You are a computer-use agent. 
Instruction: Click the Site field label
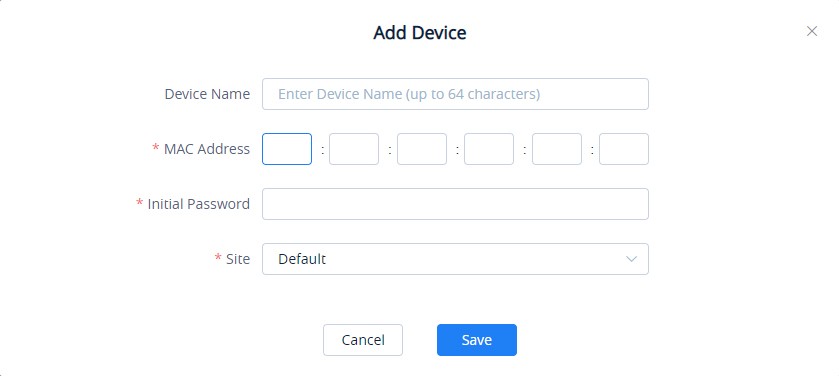(238, 259)
